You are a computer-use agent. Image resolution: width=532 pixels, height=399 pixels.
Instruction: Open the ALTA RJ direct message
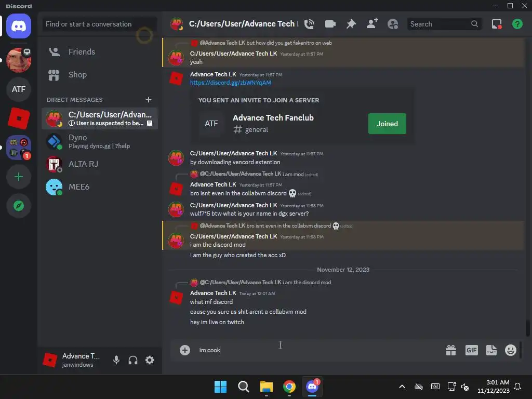pos(100,164)
